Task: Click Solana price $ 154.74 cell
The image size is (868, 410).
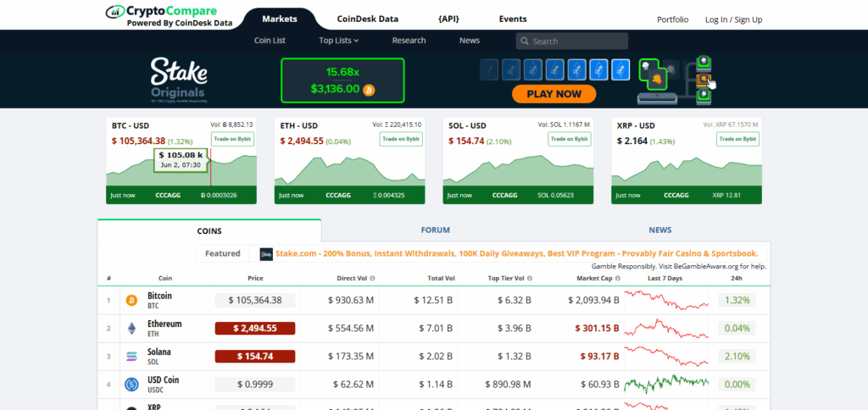Action: (x=255, y=357)
